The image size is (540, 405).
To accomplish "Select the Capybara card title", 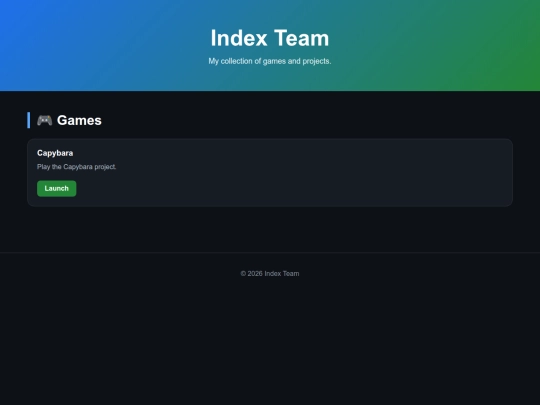I will 55,153.
